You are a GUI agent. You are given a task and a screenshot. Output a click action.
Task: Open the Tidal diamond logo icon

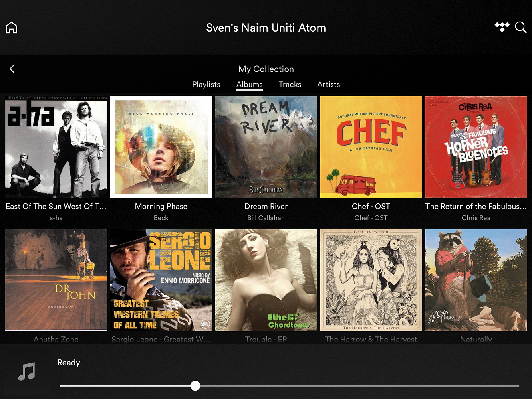click(502, 27)
